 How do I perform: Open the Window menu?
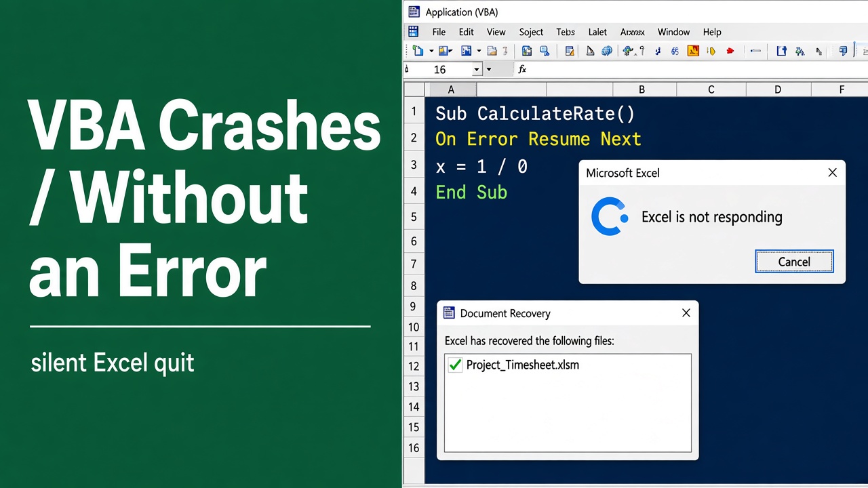pos(673,32)
